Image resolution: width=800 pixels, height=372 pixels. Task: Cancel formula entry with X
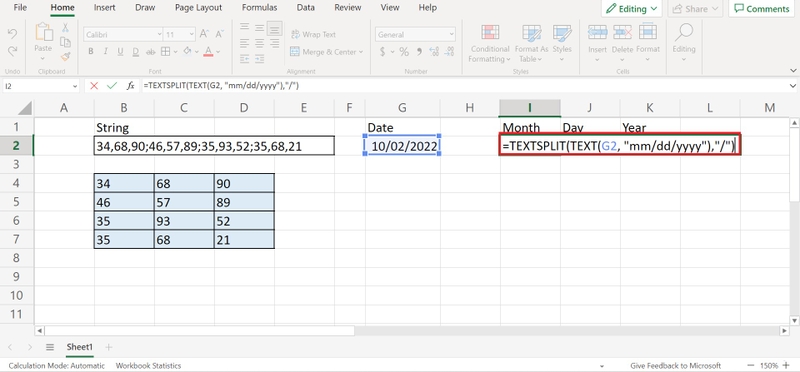(x=94, y=86)
